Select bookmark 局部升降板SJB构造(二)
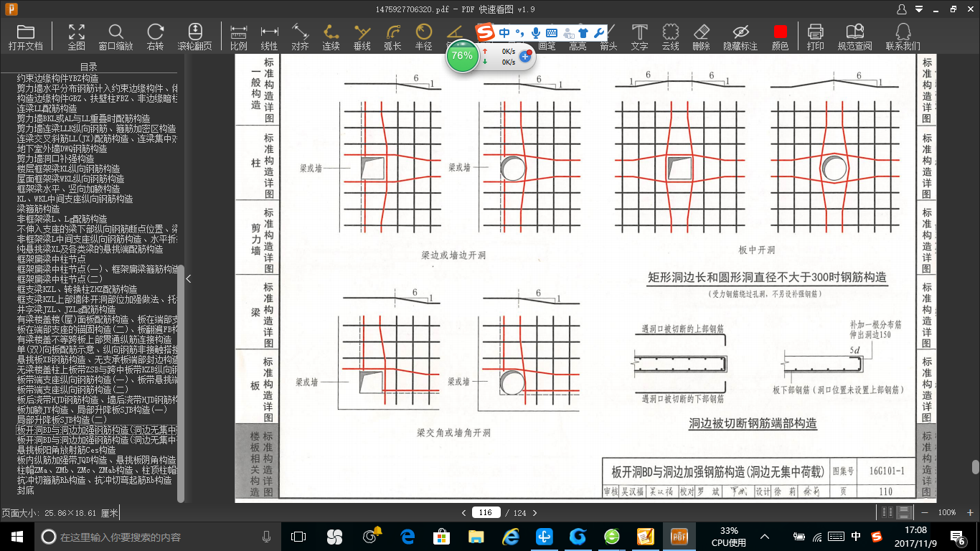Screen dimensions: 980x551 pyautogui.click(x=62, y=420)
